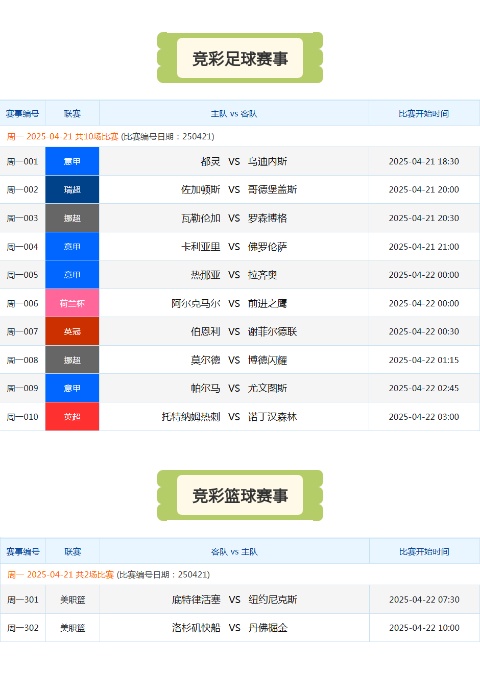Click away team 哥德堡盖斯

[x=272, y=190]
